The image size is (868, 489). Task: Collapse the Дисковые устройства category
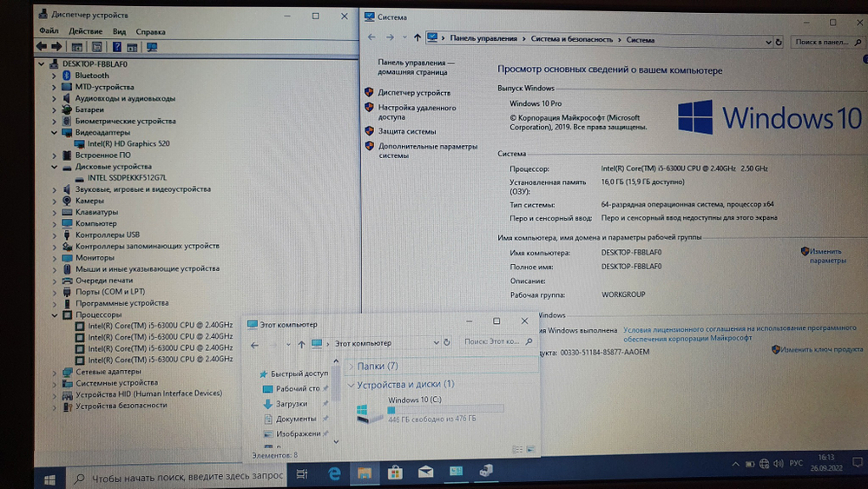point(54,167)
